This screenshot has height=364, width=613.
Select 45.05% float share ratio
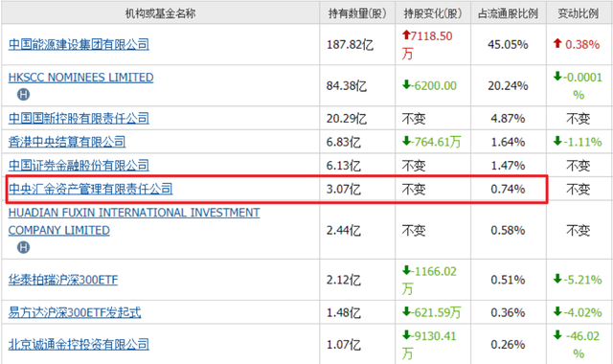point(508,45)
